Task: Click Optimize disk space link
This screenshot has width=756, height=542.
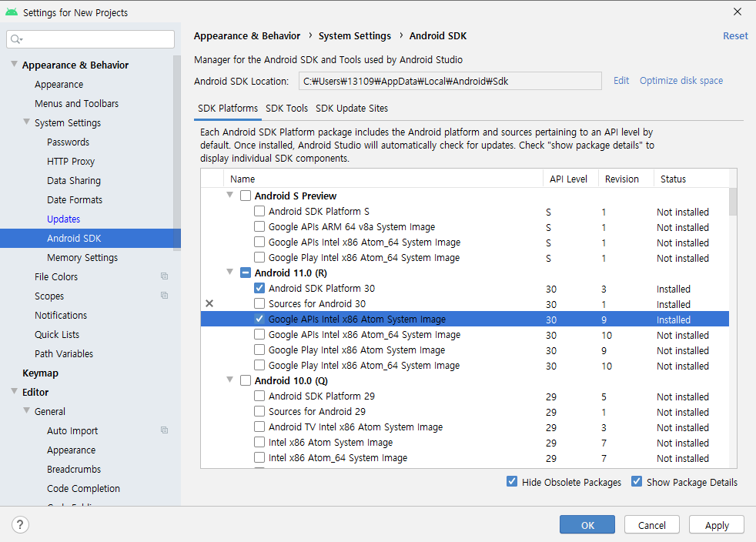Action: point(681,81)
